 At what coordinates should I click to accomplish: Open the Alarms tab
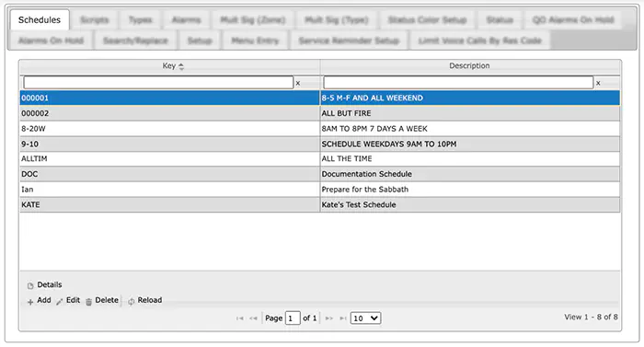186,19
